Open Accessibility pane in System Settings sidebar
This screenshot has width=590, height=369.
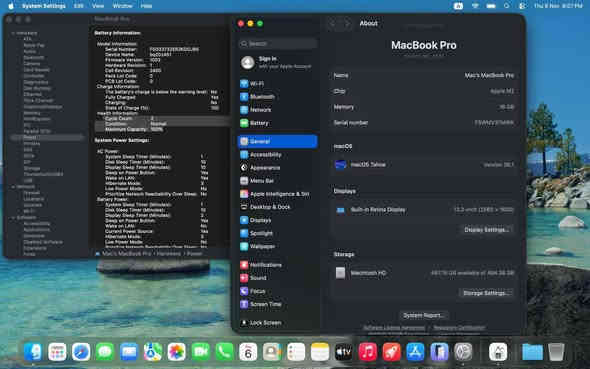coord(278,155)
